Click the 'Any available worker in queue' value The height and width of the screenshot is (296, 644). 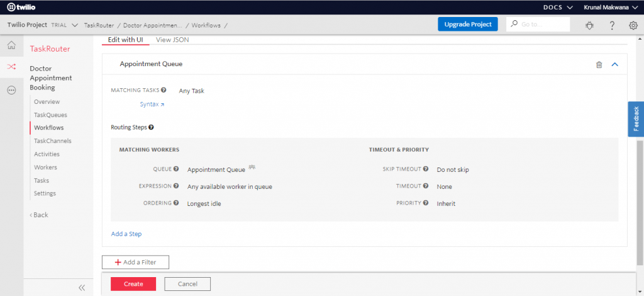[x=230, y=186]
